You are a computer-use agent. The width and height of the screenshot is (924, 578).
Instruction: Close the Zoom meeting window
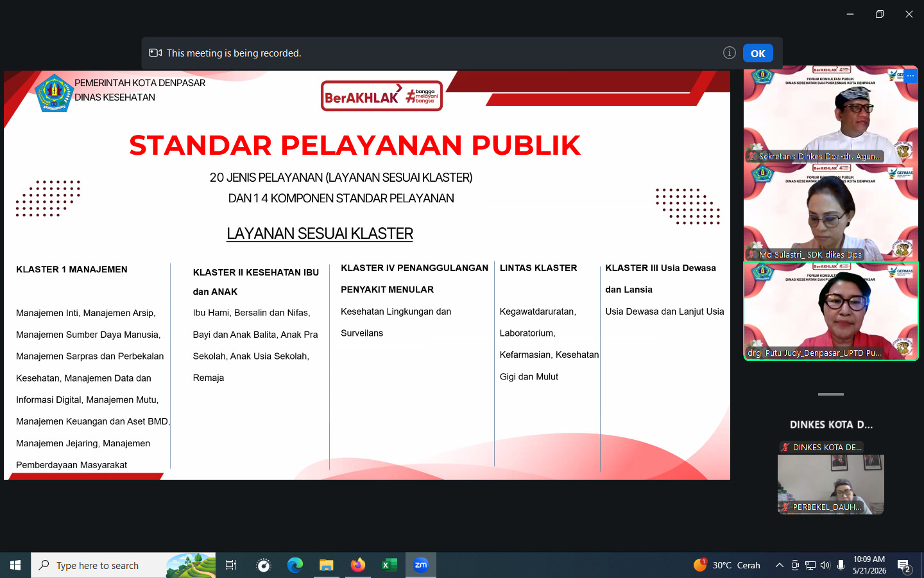(x=909, y=14)
